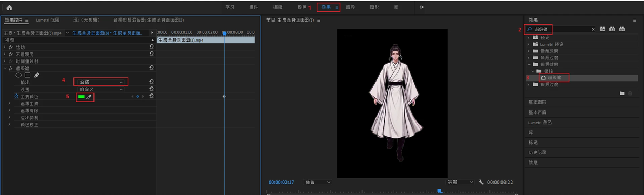
Task: Reset the 运动 effect
Action: (152, 47)
